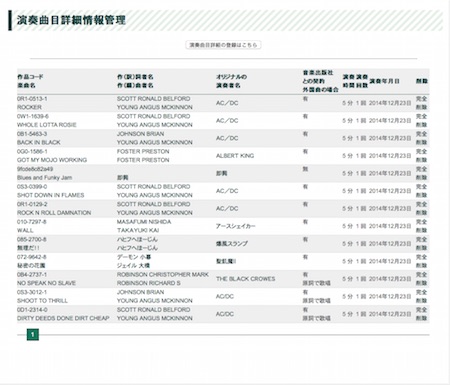Select work code 0S3-3012-1
The image size is (450, 385).
point(32,292)
